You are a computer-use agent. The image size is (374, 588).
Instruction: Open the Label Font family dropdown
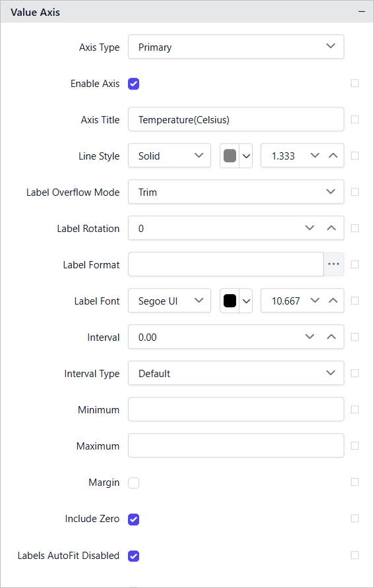(x=170, y=301)
